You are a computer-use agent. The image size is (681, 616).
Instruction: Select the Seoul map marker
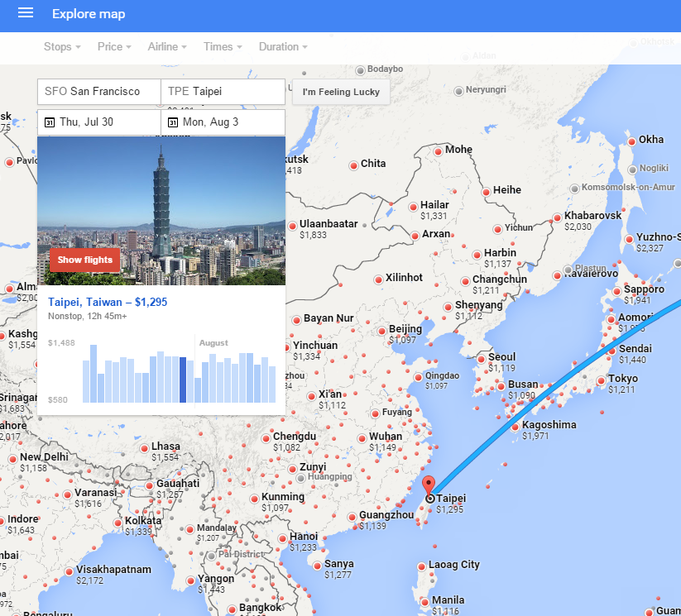(481, 359)
